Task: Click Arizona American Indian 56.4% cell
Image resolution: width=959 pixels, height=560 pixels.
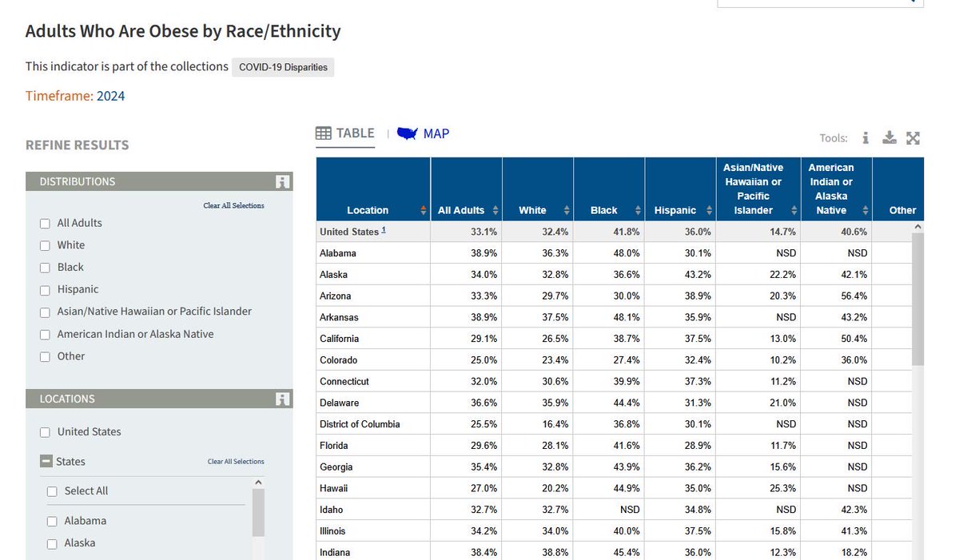Action: (836, 296)
